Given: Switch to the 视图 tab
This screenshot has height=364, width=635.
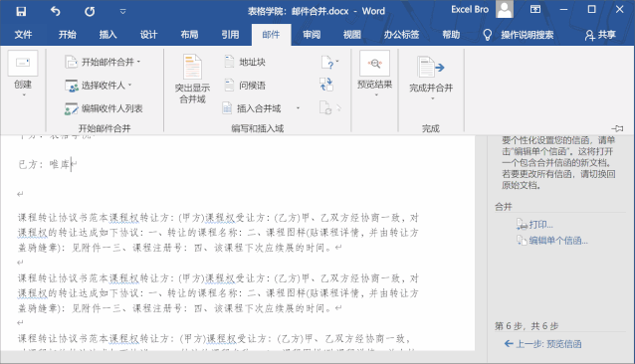Looking at the screenshot, I should point(352,35).
